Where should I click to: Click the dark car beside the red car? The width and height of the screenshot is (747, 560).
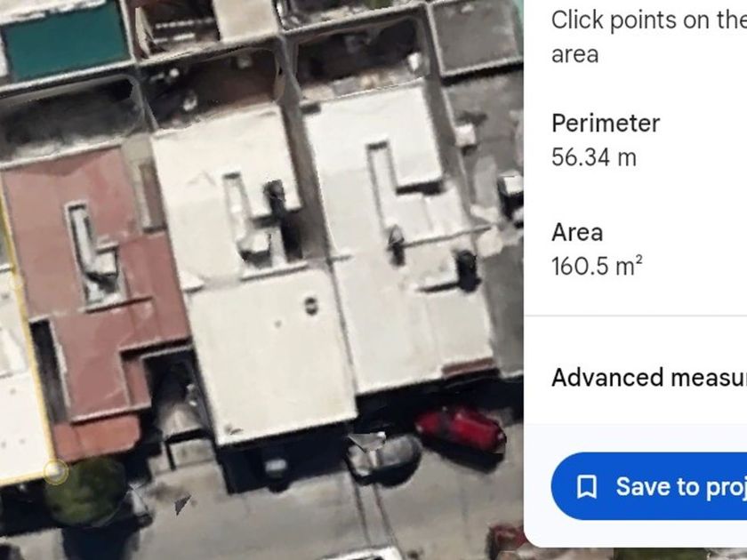(x=384, y=458)
